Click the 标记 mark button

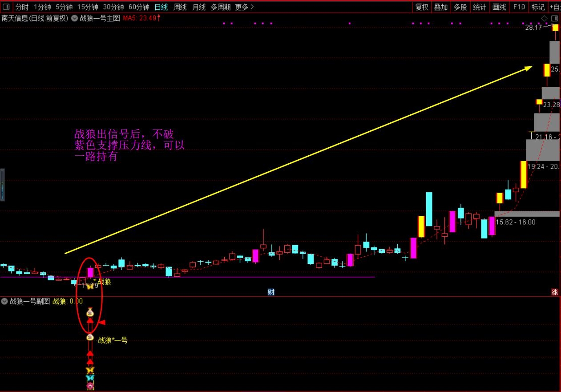(538, 7)
